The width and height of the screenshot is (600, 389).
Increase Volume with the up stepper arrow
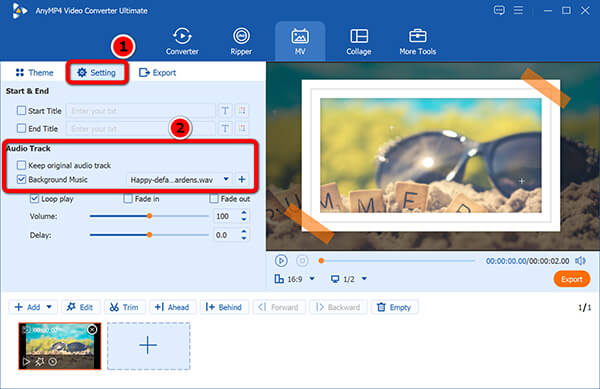pos(244,213)
